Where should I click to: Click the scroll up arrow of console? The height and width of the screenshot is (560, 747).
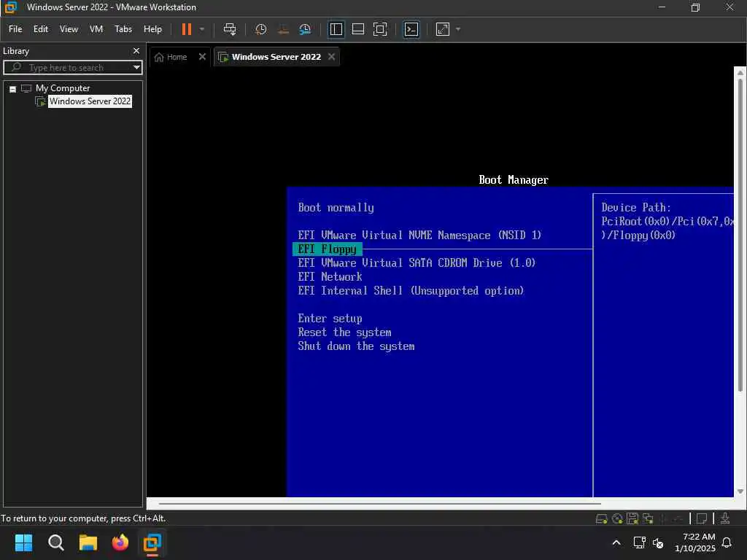point(740,73)
